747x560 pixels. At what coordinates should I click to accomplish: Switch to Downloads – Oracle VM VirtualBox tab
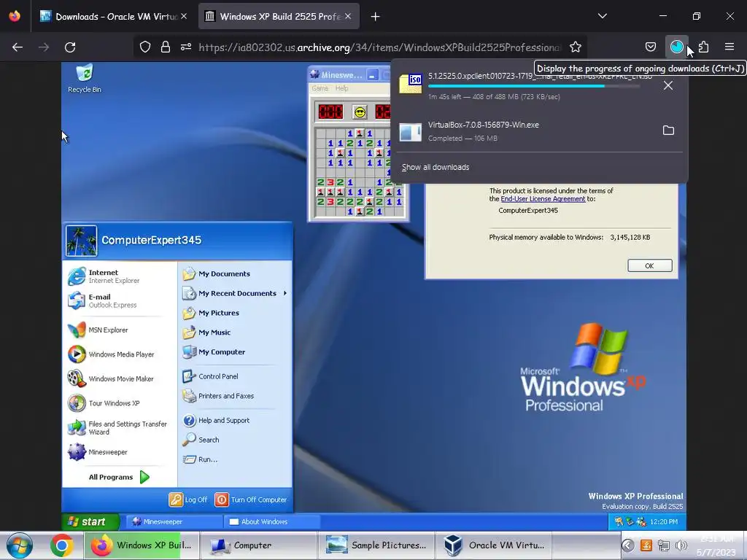coord(113,17)
